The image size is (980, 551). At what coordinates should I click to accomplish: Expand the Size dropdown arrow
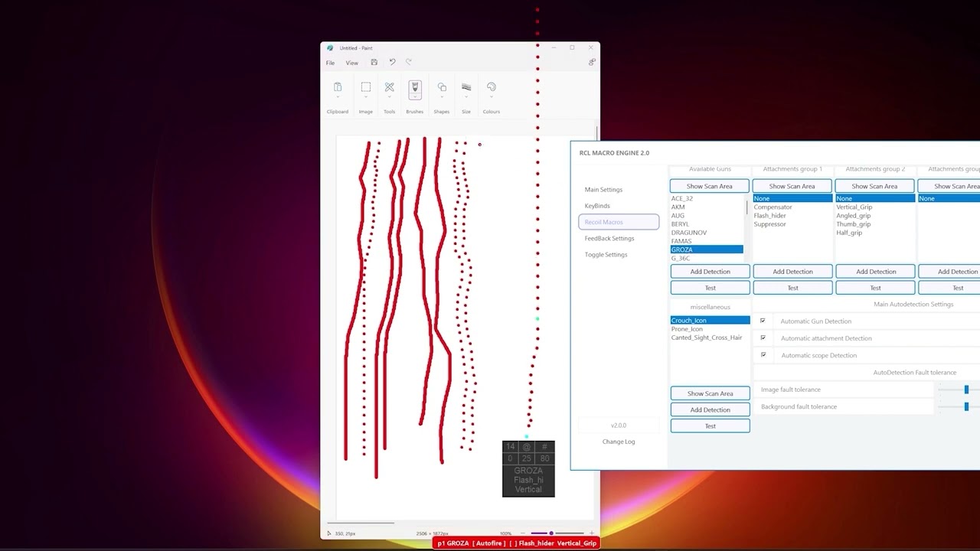coord(466,97)
